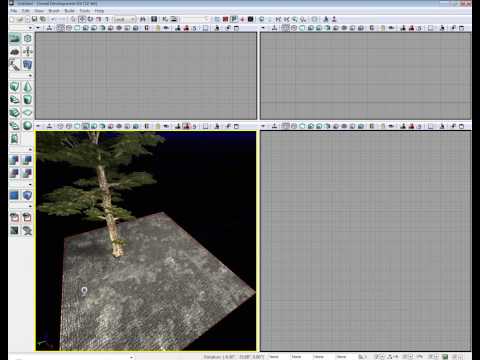The width and height of the screenshot is (480, 360).
Task: Select Terrain editing mode icon
Action: pyautogui.click(x=14, y=52)
